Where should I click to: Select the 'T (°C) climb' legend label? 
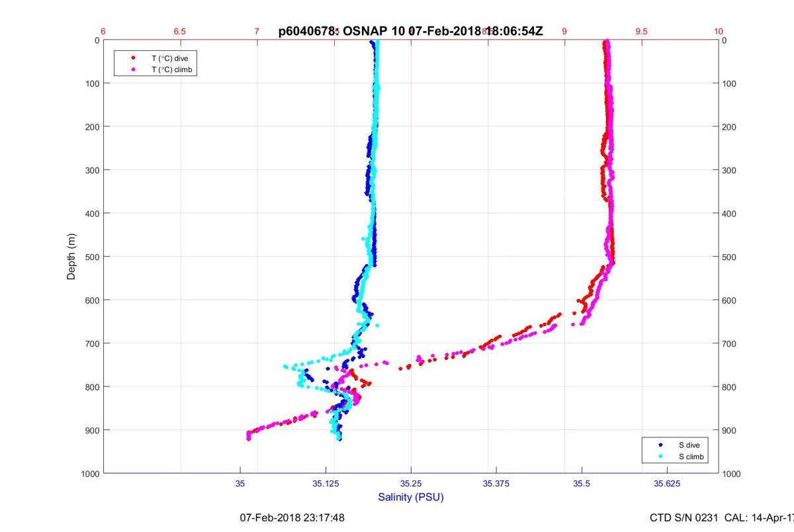[172, 69]
